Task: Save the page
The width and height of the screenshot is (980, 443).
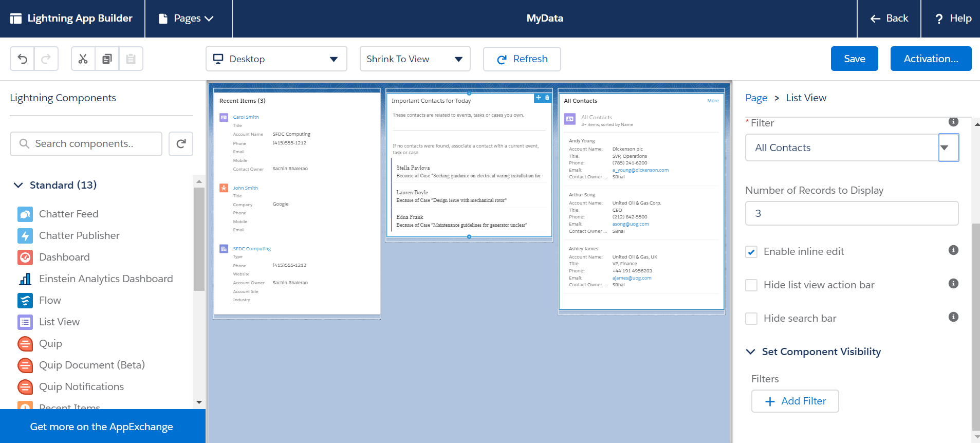Action: [854, 59]
